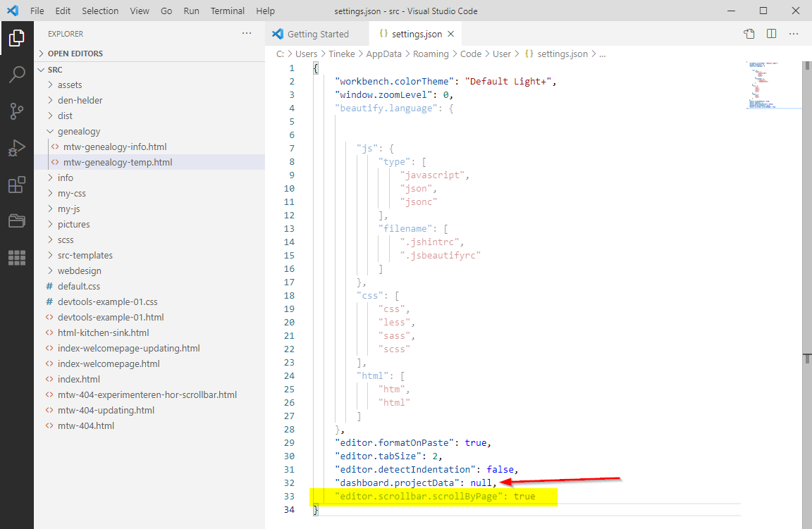
Task: Collapse the genealogy folder
Action: [50, 132]
